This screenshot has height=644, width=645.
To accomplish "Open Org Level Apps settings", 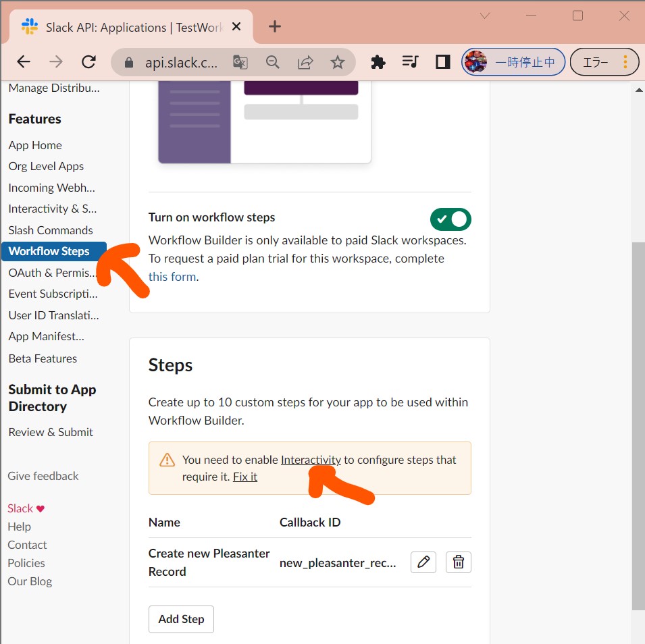I will point(46,166).
